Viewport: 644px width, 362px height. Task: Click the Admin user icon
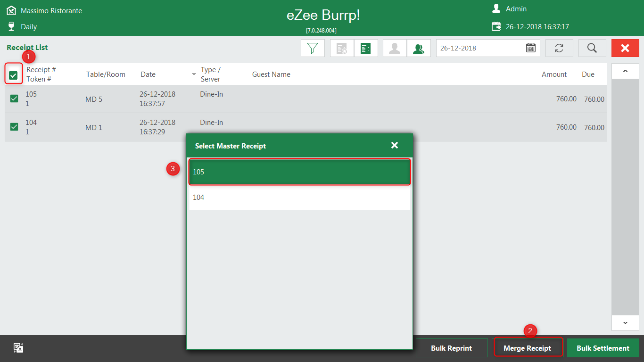[x=496, y=8]
